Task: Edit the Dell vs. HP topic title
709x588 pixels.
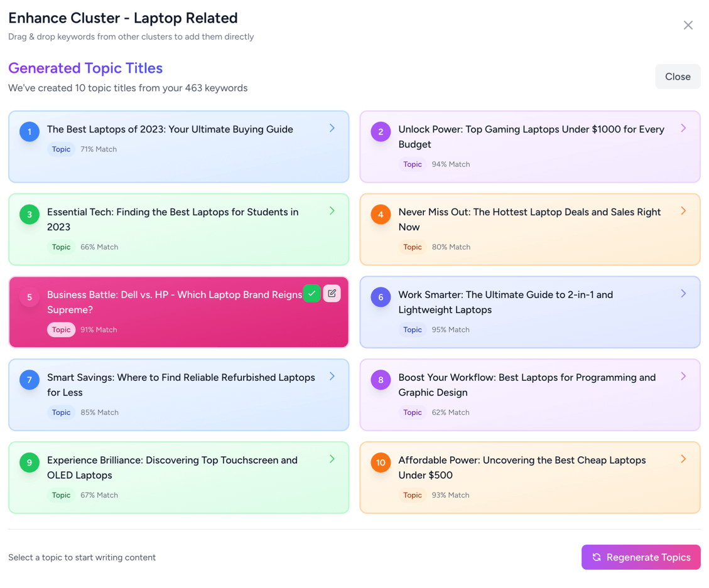Action: click(332, 294)
